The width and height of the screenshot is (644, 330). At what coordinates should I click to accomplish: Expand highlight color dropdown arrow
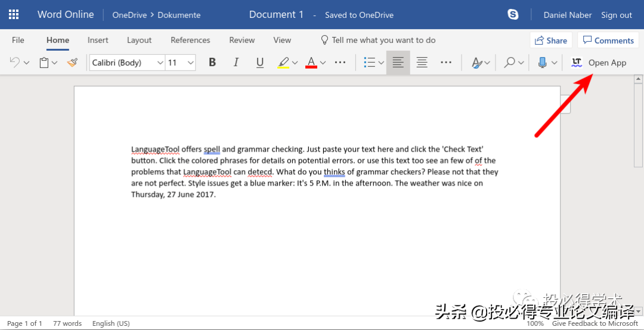tap(295, 63)
